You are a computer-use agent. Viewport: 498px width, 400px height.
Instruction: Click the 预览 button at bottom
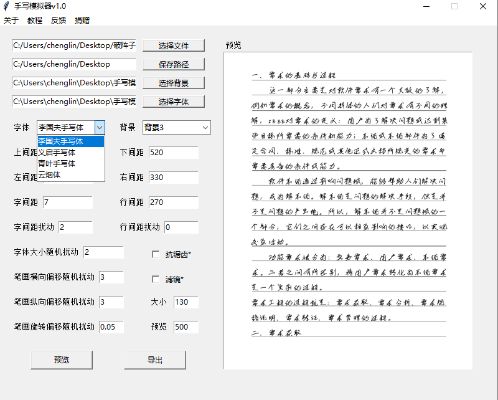click(x=62, y=360)
